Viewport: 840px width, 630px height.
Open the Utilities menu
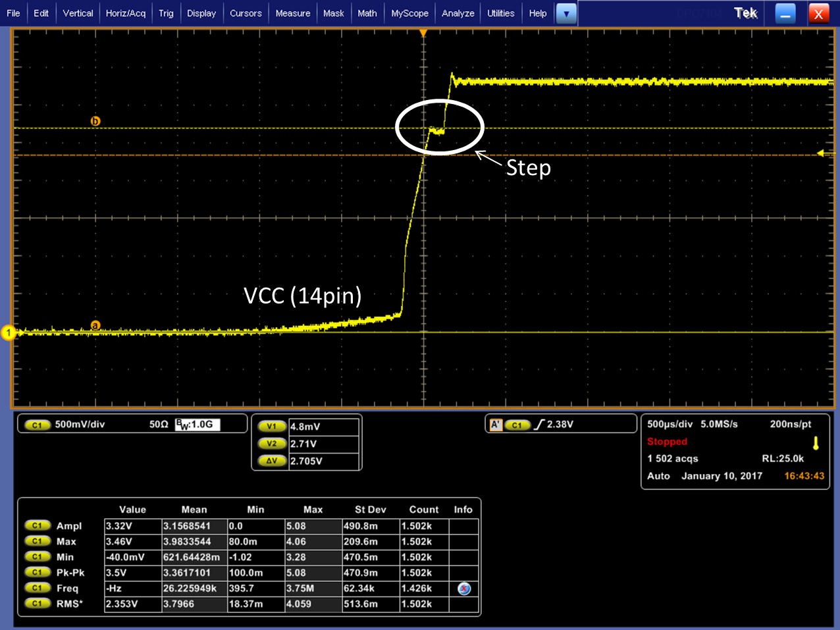point(501,13)
